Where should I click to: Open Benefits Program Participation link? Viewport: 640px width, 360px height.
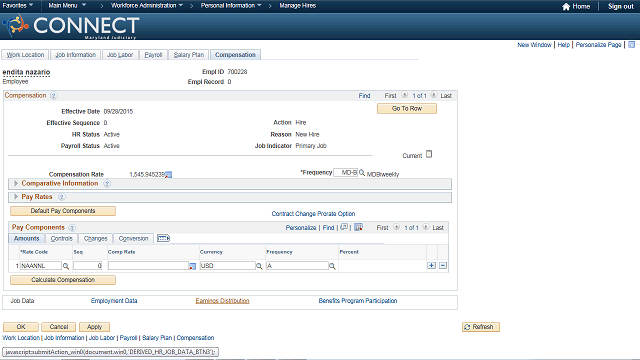click(x=358, y=301)
